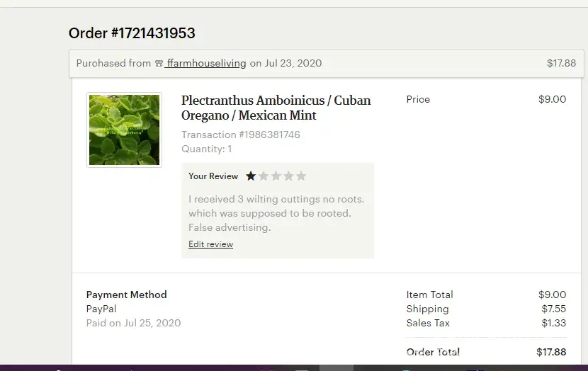Click the Sales Tax amount $1.33
The width and height of the screenshot is (588, 371).
pyautogui.click(x=553, y=323)
